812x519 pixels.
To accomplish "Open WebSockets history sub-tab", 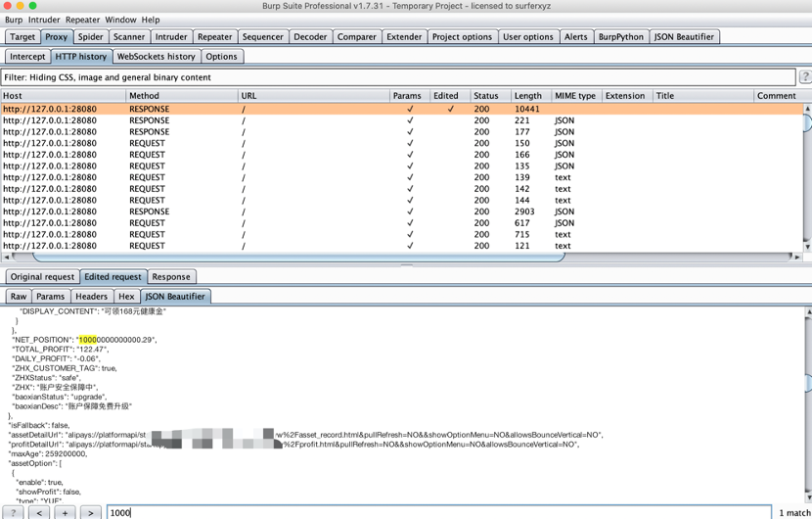I will pos(156,57).
